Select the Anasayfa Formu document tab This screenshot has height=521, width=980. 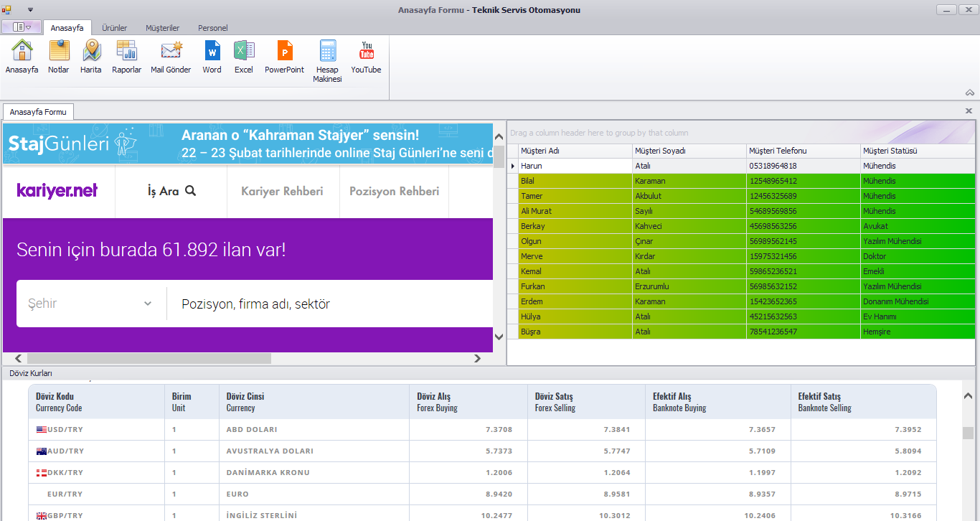[38, 112]
